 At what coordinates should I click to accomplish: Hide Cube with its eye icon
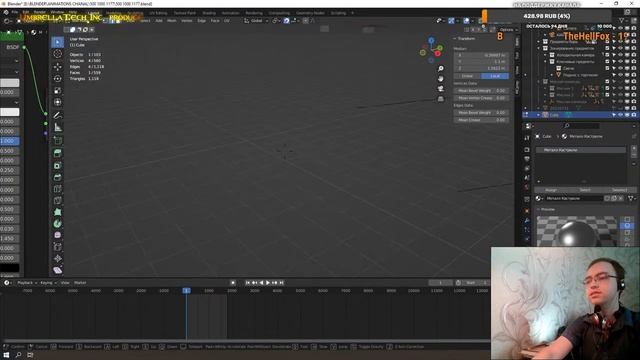coord(620,115)
